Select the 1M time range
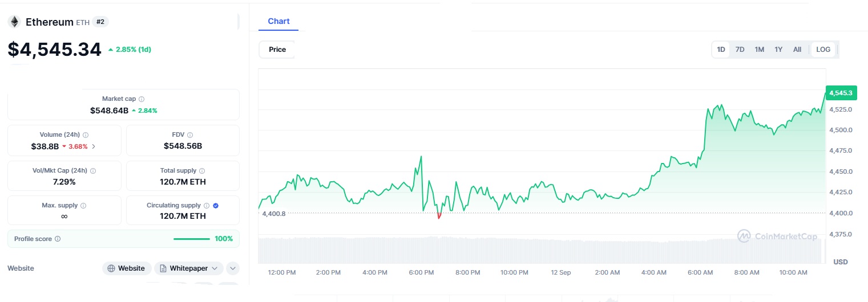868x302 pixels. click(760, 50)
